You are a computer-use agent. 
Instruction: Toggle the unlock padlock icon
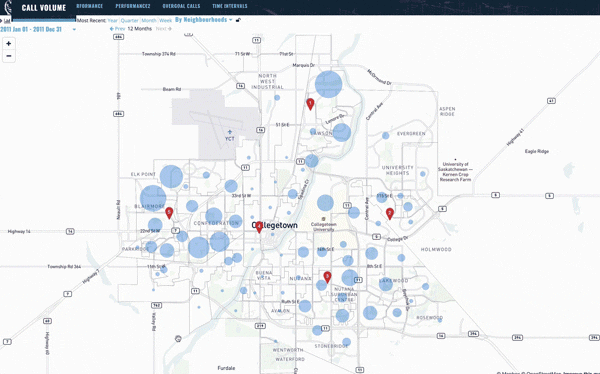pos(238,20)
